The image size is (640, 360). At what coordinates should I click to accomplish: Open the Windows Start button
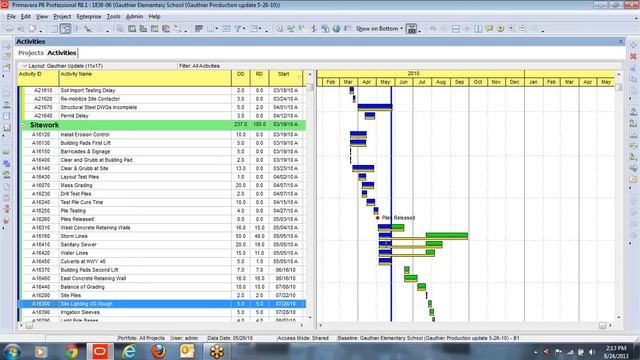(x=13, y=351)
